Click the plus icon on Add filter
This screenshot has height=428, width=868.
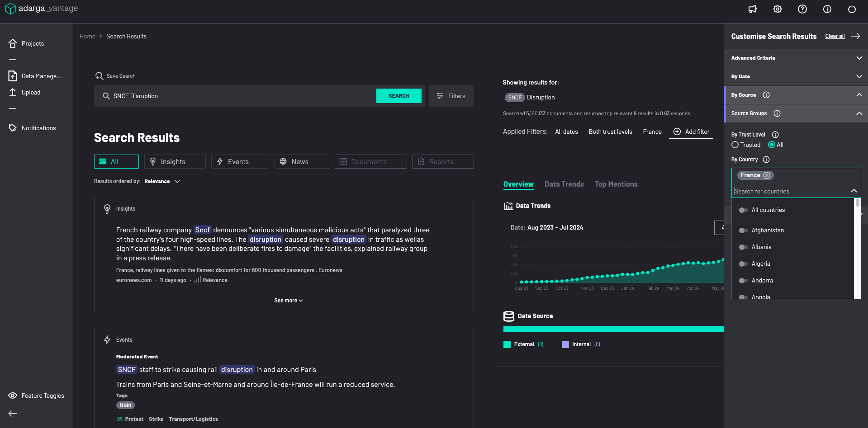(677, 132)
